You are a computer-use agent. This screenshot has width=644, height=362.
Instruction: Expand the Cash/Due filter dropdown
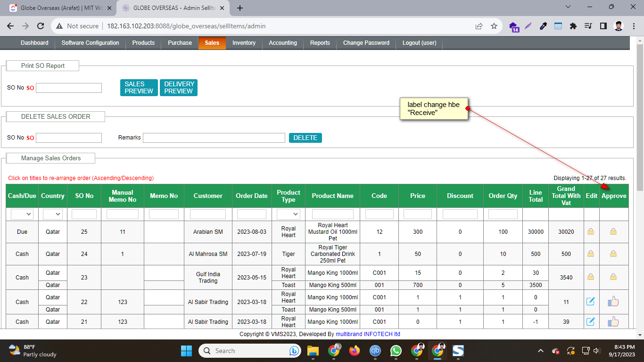click(x=22, y=214)
